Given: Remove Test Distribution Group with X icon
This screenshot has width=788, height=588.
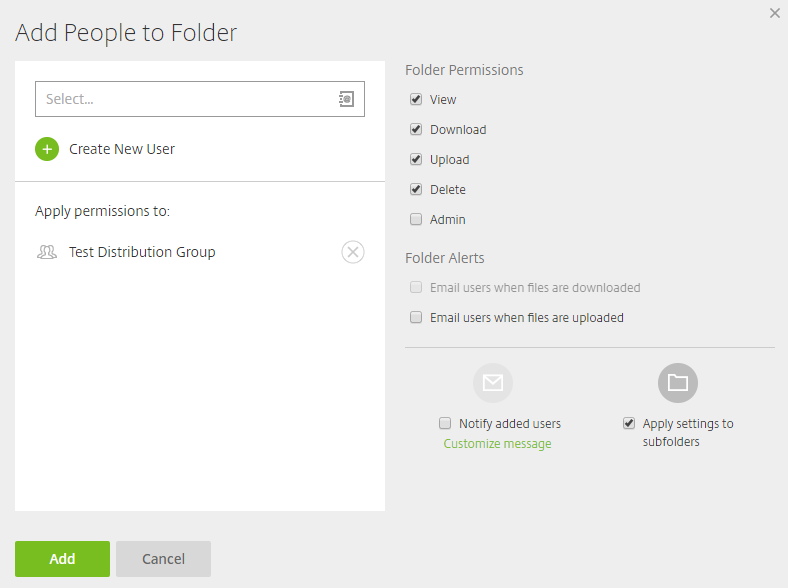Looking at the screenshot, I should tap(353, 252).
